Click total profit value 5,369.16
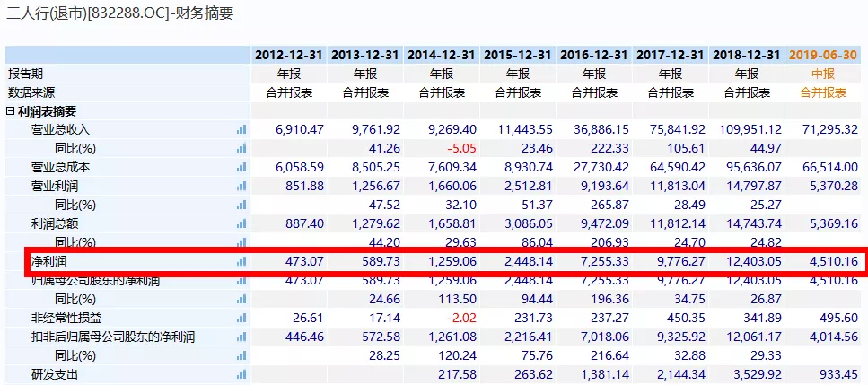The width and height of the screenshot is (868, 385). 833,224
